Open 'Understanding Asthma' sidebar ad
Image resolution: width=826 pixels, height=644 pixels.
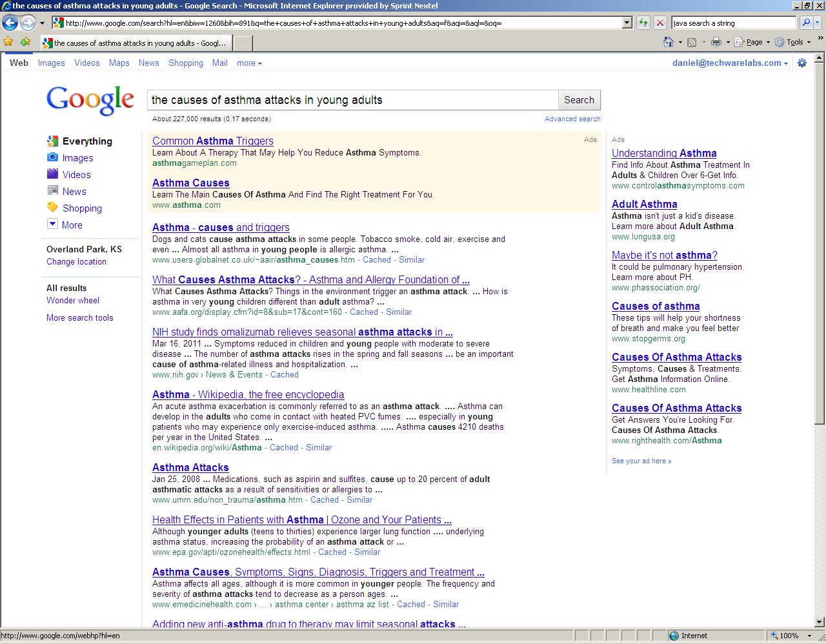tap(664, 153)
